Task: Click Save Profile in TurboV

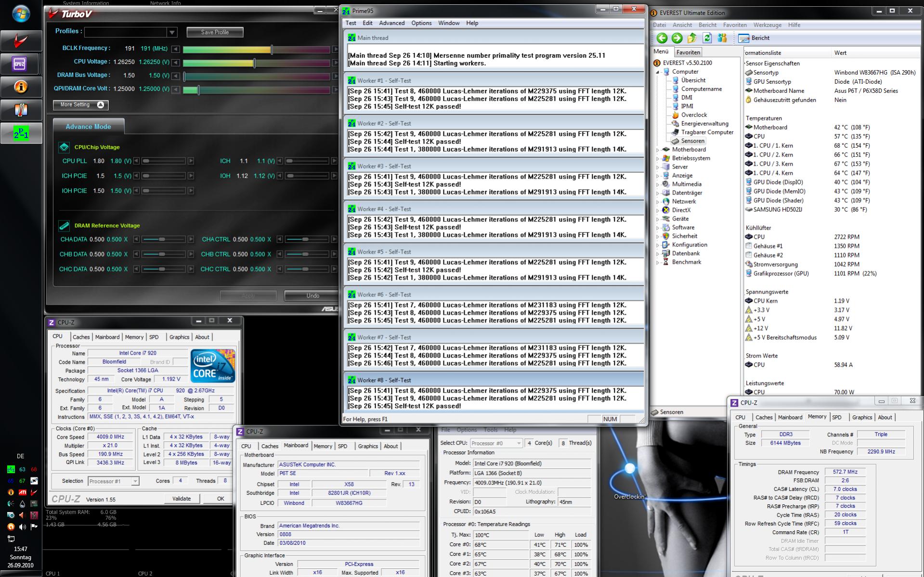Action: point(215,32)
